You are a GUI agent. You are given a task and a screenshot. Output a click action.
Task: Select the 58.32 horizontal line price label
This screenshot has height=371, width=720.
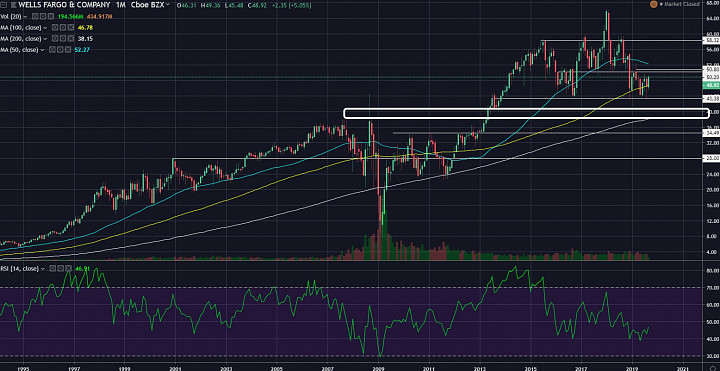(x=710, y=40)
